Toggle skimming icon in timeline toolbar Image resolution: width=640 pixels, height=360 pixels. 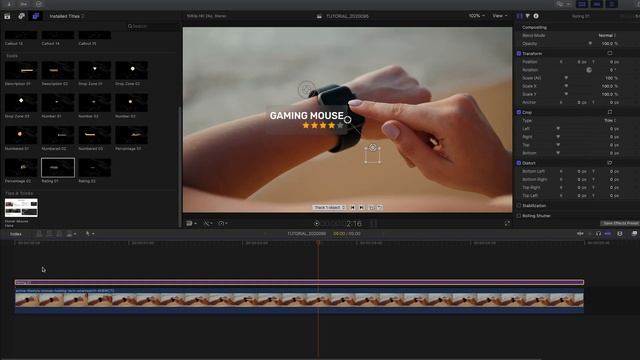click(580, 233)
